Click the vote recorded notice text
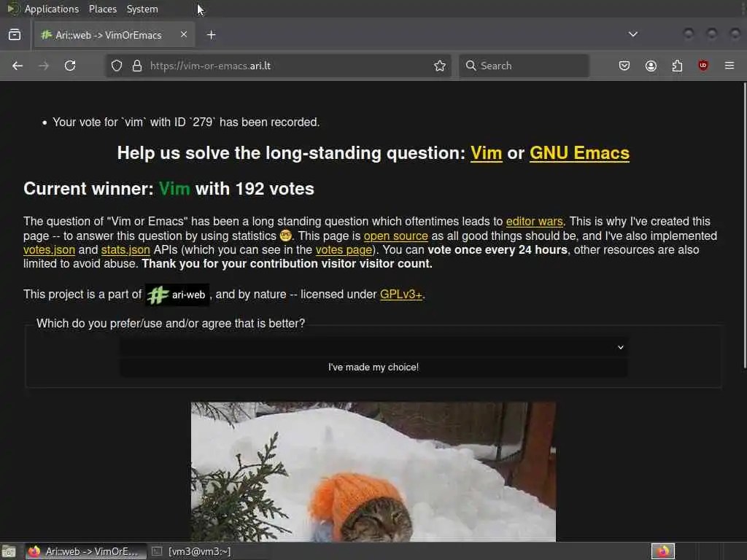 coord(186,122)
